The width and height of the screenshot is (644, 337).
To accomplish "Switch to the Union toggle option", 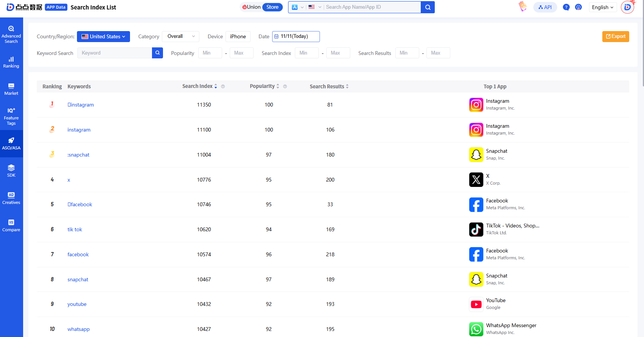I will click(252, 7).
